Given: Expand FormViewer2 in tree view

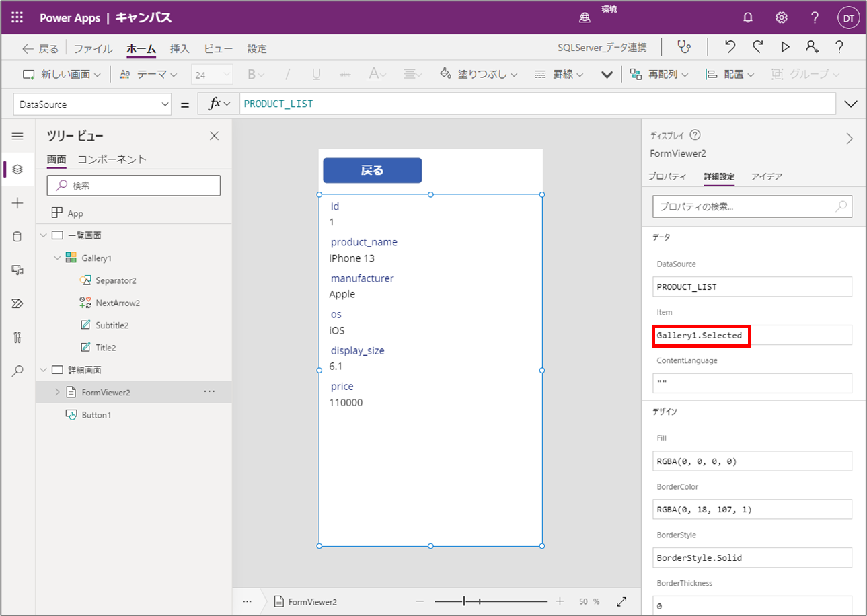Looking at the screenshot, I should tap(57, 392).
